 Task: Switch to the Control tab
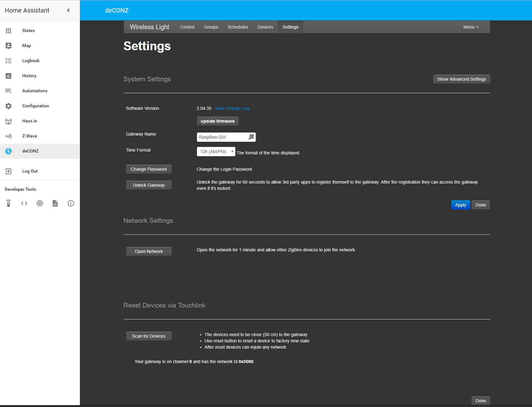(187, 27)
